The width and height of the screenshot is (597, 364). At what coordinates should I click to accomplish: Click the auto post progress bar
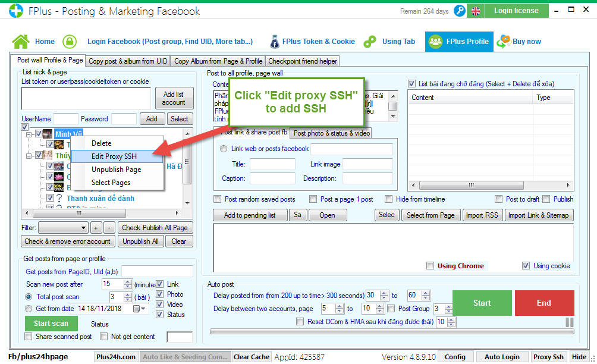[x=392, y=332]
